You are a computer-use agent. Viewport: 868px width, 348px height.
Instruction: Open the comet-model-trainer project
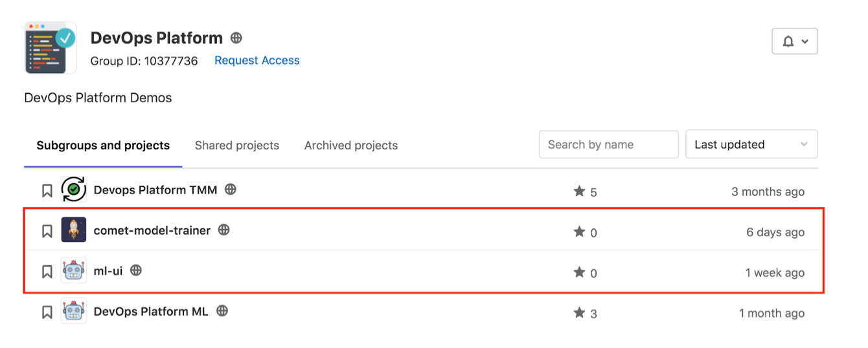pos(152,230)
